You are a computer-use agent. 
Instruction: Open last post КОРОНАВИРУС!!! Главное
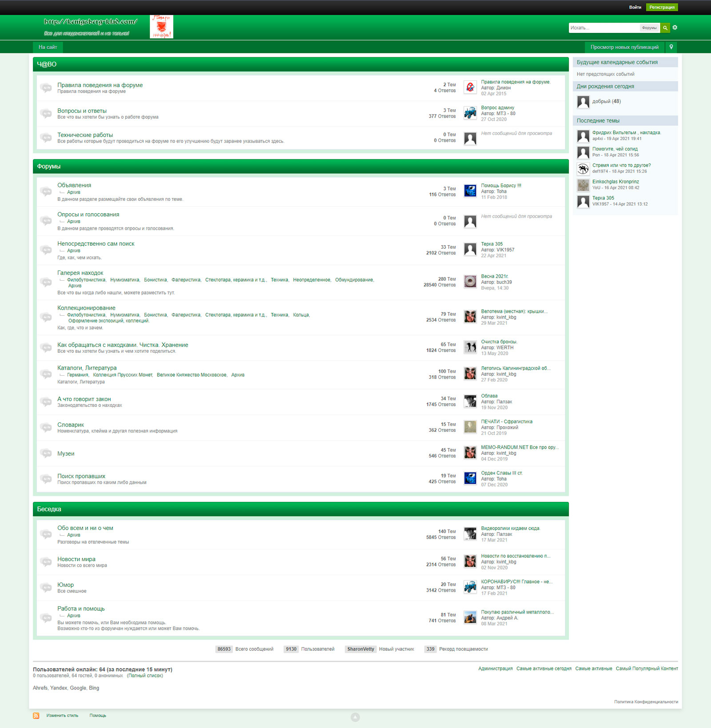(517, 581)
